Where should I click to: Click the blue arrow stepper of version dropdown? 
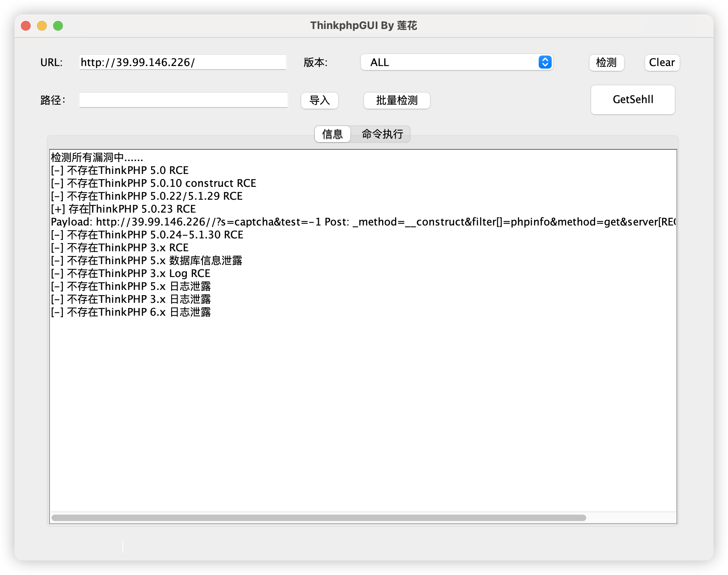point(545,62)
